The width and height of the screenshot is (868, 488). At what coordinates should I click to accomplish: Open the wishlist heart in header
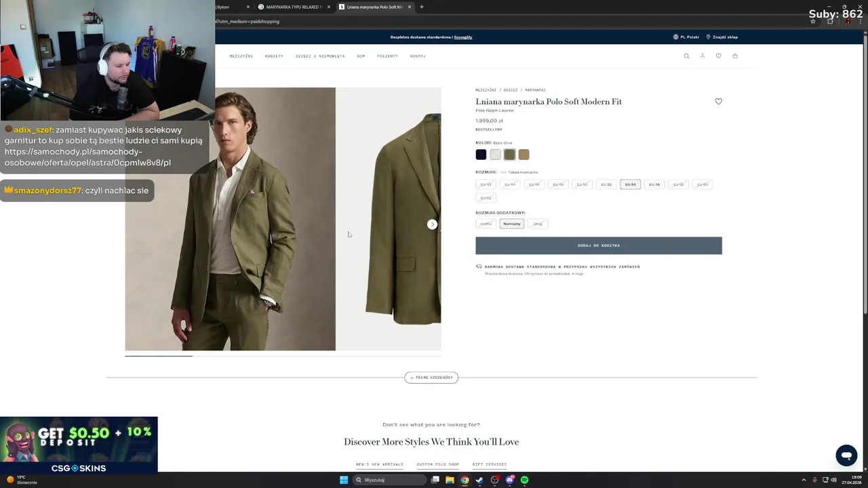[719, 56]
